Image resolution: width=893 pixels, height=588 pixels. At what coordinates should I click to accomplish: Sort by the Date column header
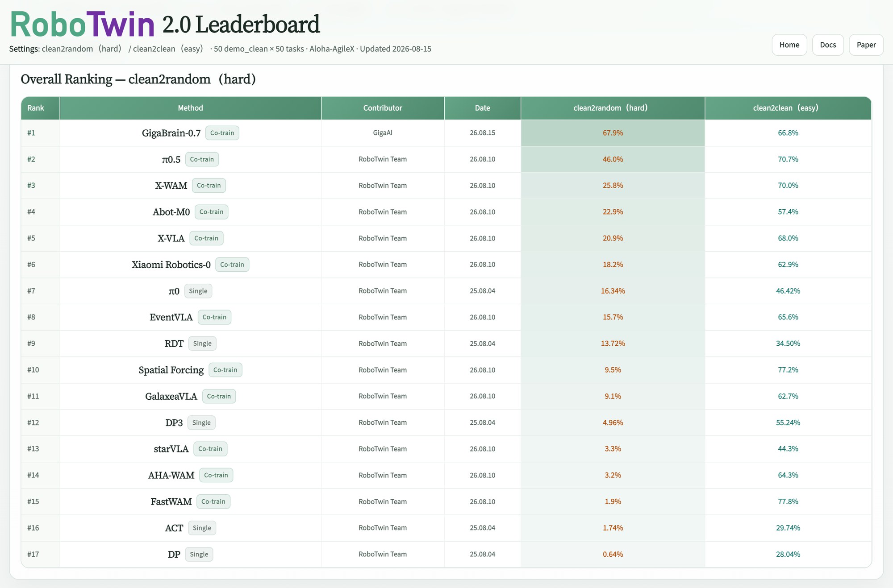point(482,108)
